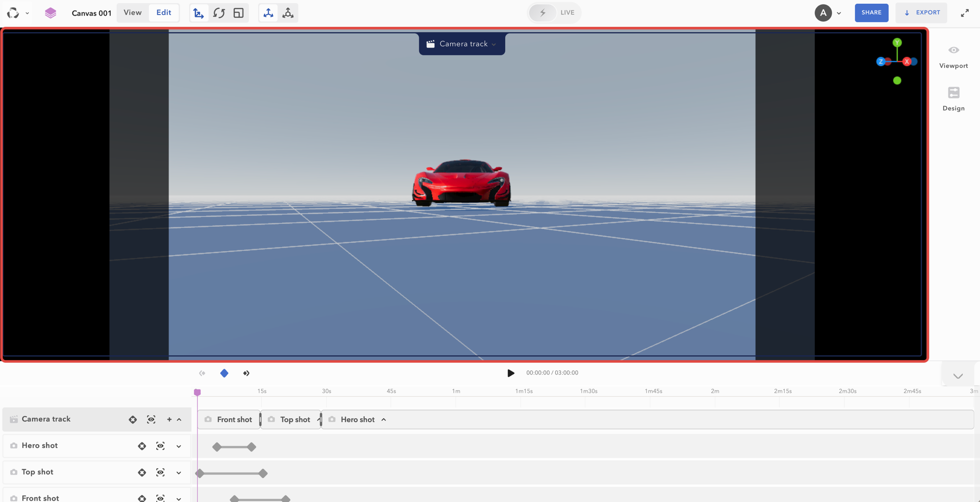Enter fullscreen mode

point(965,13)
